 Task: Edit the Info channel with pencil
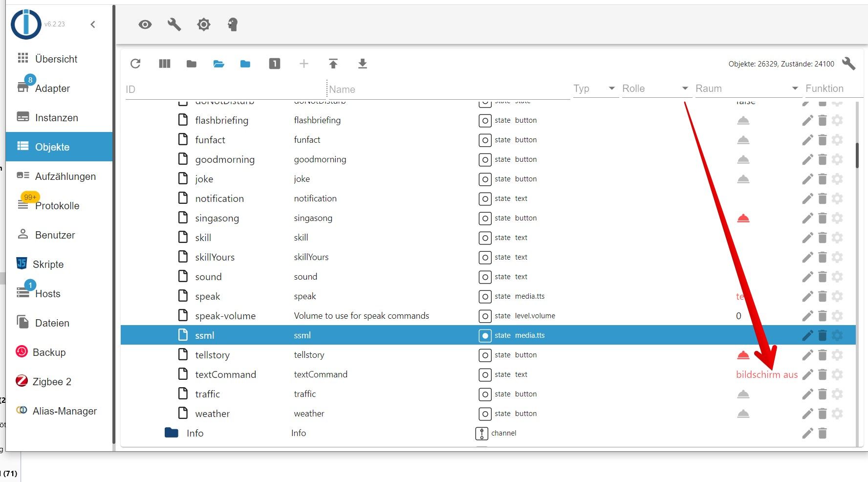click(x=807, y=433)
